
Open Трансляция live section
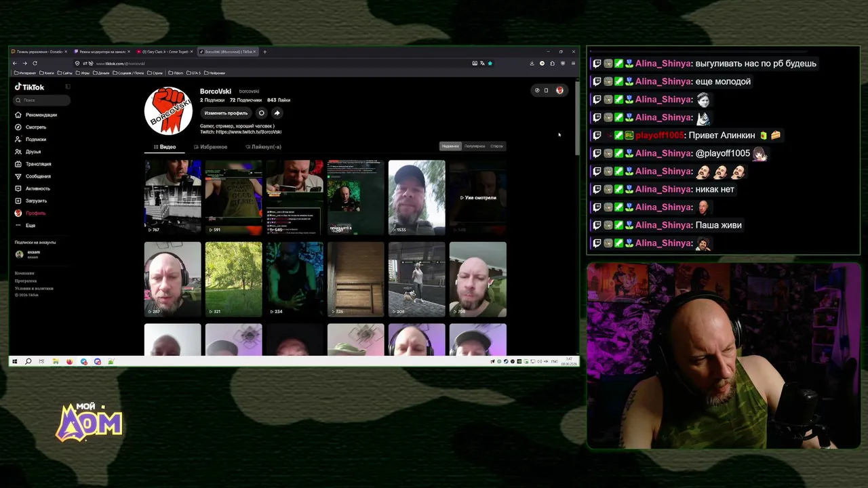33,164
